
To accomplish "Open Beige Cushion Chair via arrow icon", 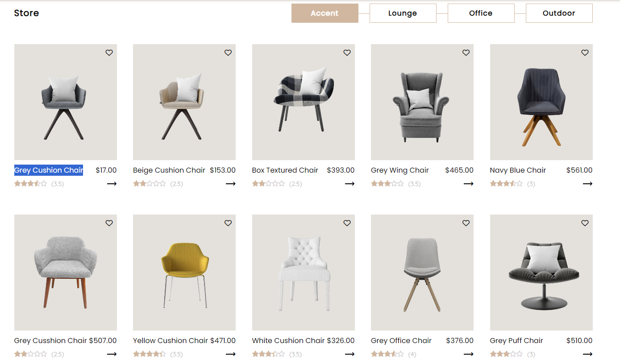I will [x=230, y=184].
